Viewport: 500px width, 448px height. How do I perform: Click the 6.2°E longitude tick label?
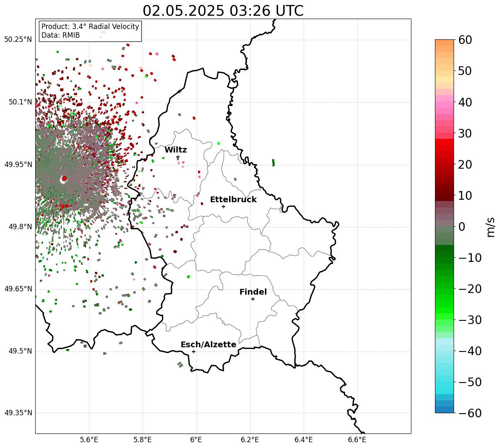point(250,440)
